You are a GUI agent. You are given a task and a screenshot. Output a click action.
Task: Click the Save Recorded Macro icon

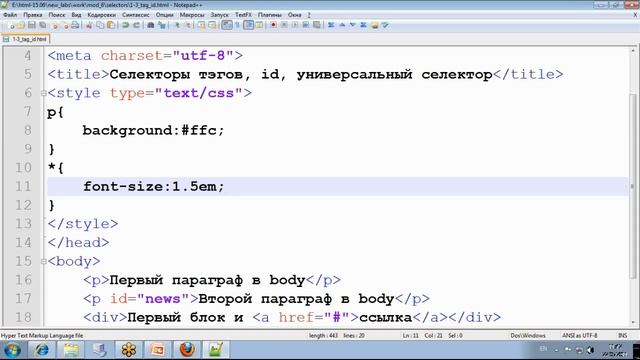tap(317, 25)
